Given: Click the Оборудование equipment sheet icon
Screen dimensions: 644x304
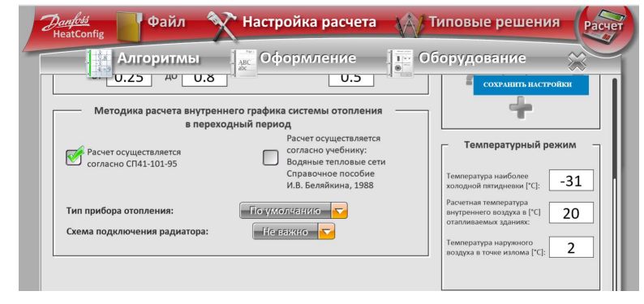Looking at the screenshot, I should point(401,63).
